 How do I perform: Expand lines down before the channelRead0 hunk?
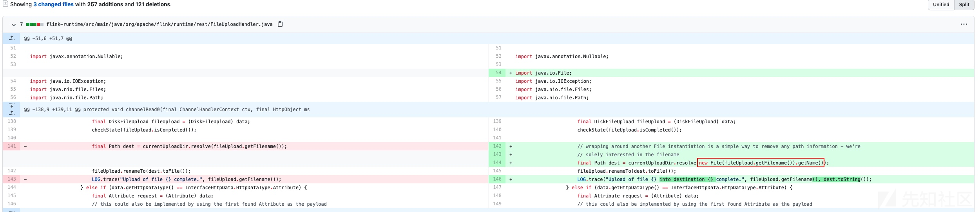[12, 106]
